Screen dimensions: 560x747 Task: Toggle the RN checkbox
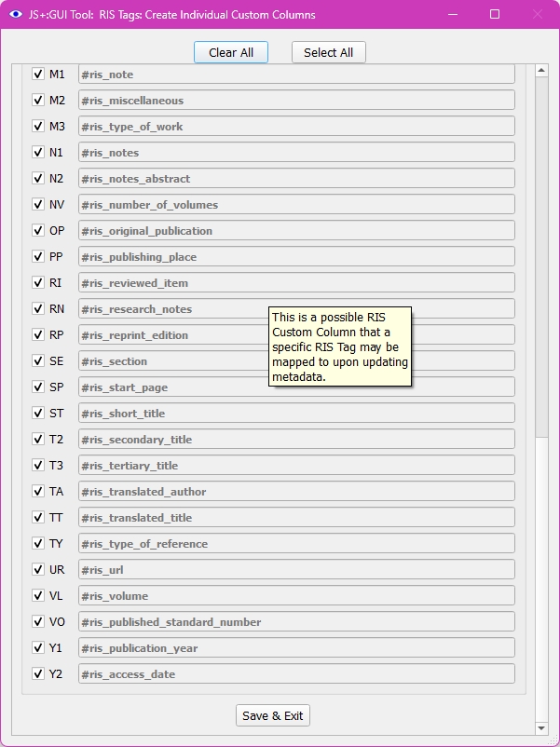pyautogui.click(x=38, y=308)
